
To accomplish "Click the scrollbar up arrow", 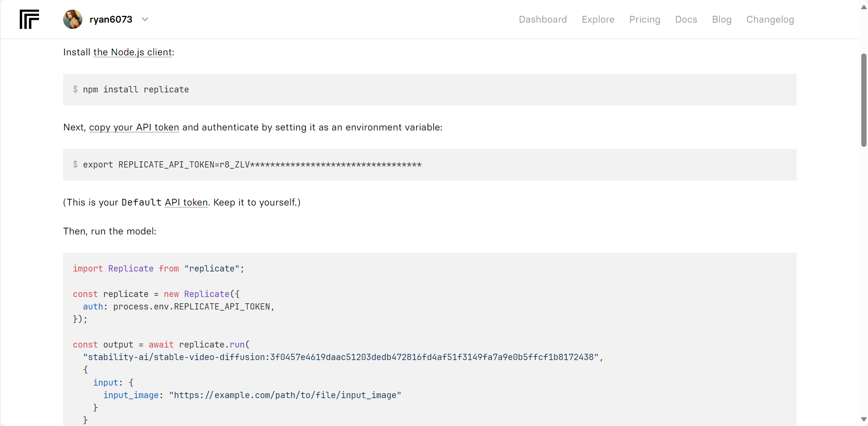I will point(864,7).
